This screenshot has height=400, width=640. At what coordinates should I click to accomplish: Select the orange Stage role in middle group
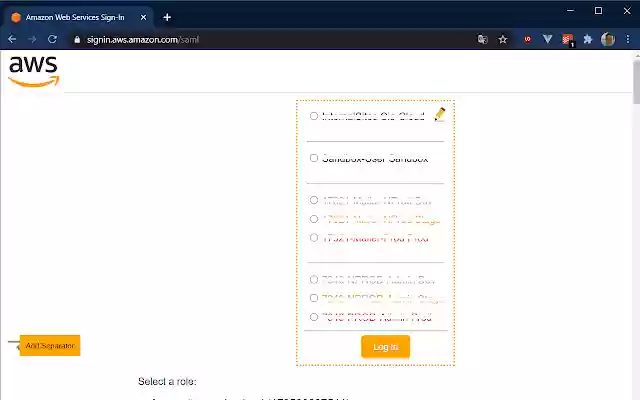[x=313, y=219]
